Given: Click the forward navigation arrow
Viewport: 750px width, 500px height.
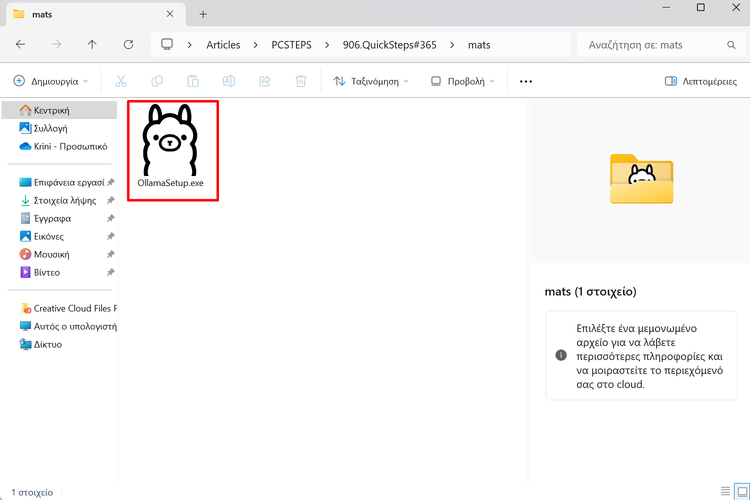Looking at the screenshot, I should click(56, 44).
